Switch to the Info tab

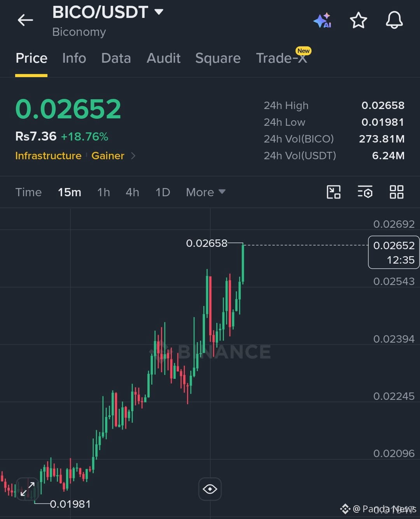[74, 58]
